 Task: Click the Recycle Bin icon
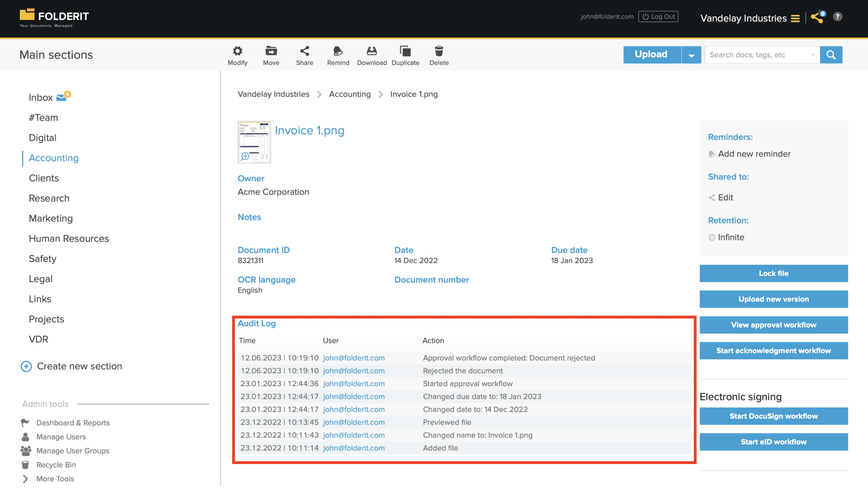pyautogui.click(x=25, y=465)
